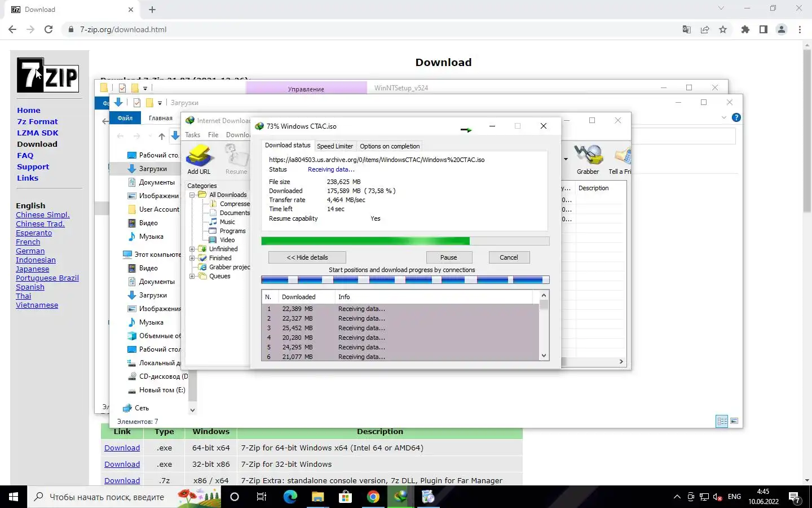
Task: Open the notification center icon
Action: point(795,497)
